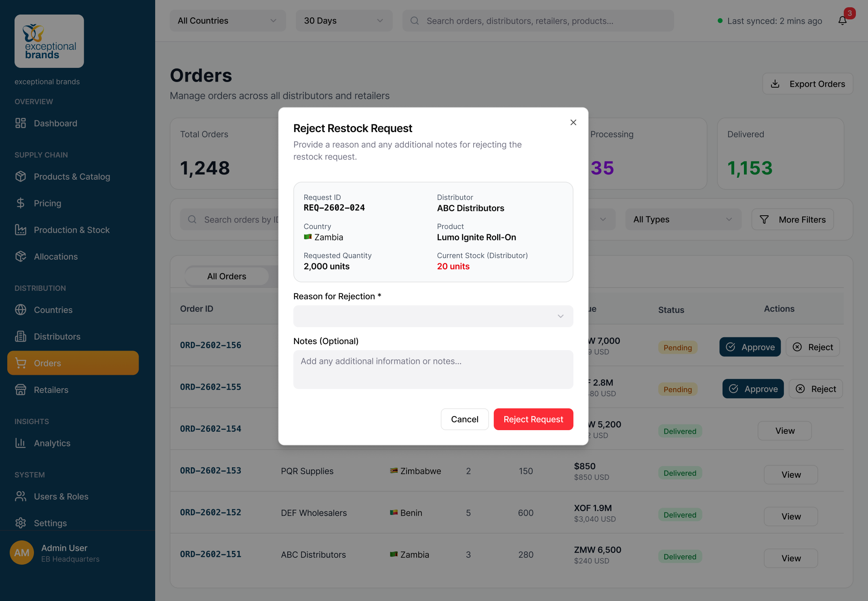Click the Delivered status badge for ORD-2602-152
868x601 pixels.
click(680, 515)
